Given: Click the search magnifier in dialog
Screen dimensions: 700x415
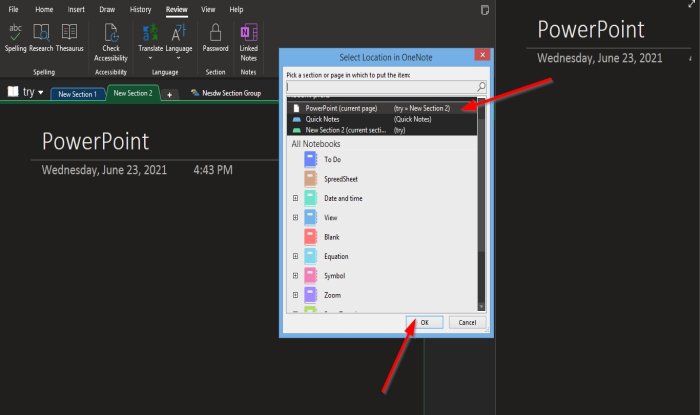Looking at the screenshot, I should click(481, 86).
